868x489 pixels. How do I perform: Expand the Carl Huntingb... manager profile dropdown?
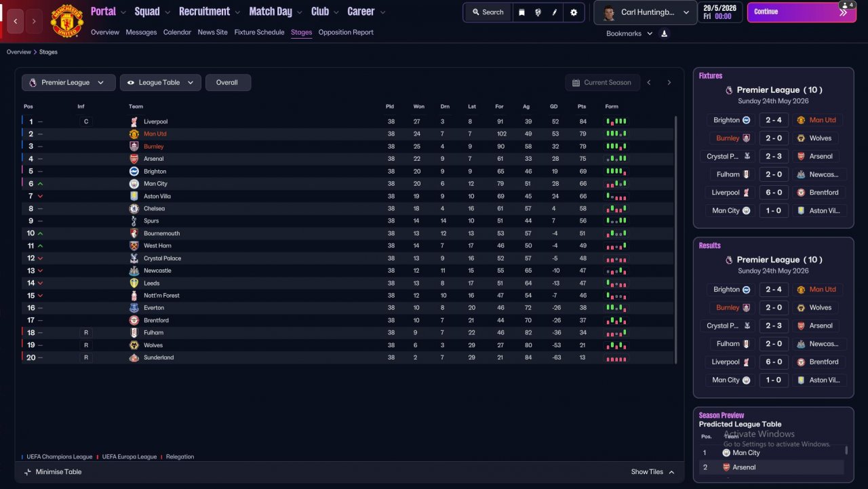click(645, 12)
